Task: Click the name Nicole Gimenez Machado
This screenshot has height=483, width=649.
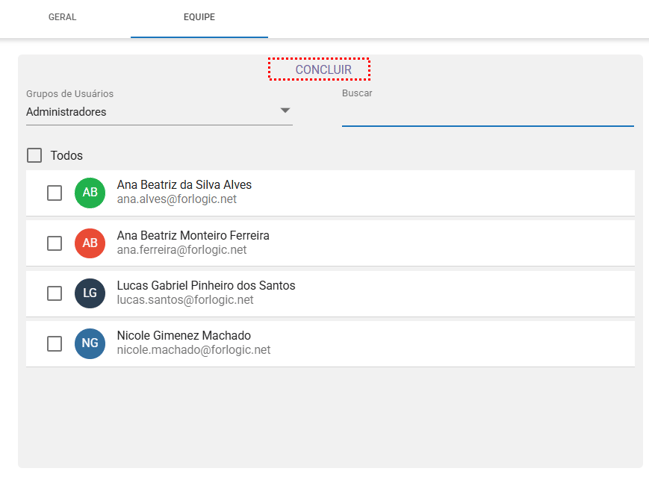Action: pyautogui.click(x=184, y=335)
